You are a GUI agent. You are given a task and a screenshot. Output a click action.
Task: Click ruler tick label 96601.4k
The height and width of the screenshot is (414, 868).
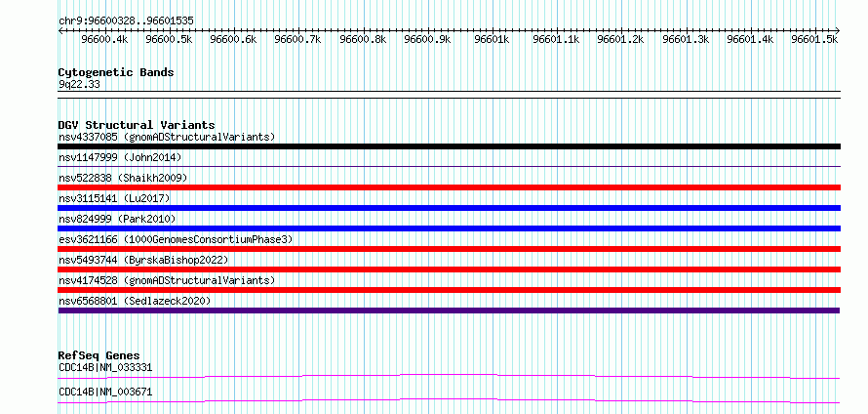point(750,39)
